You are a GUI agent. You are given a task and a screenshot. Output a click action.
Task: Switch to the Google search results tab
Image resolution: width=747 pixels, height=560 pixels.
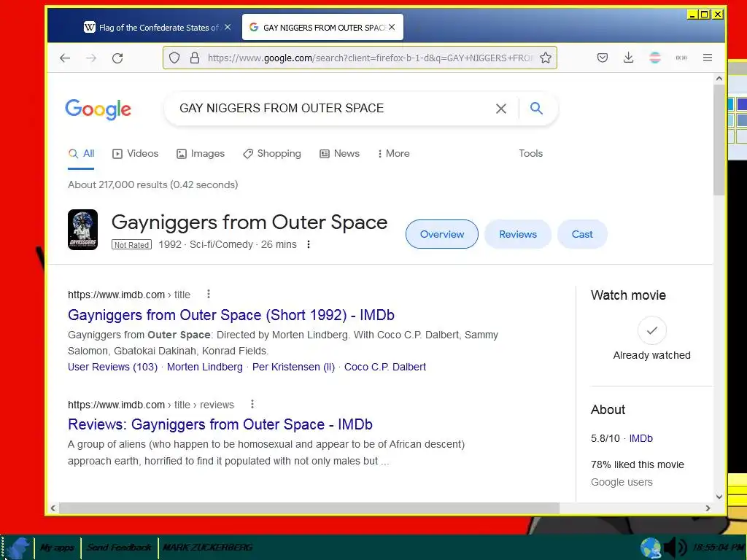click(x=322, y=28)
